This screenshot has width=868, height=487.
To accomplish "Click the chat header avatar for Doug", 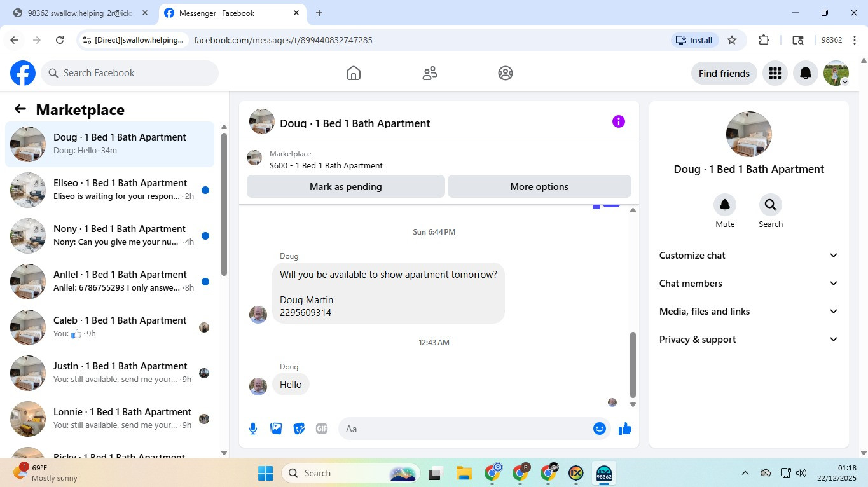I will (262, 121).
